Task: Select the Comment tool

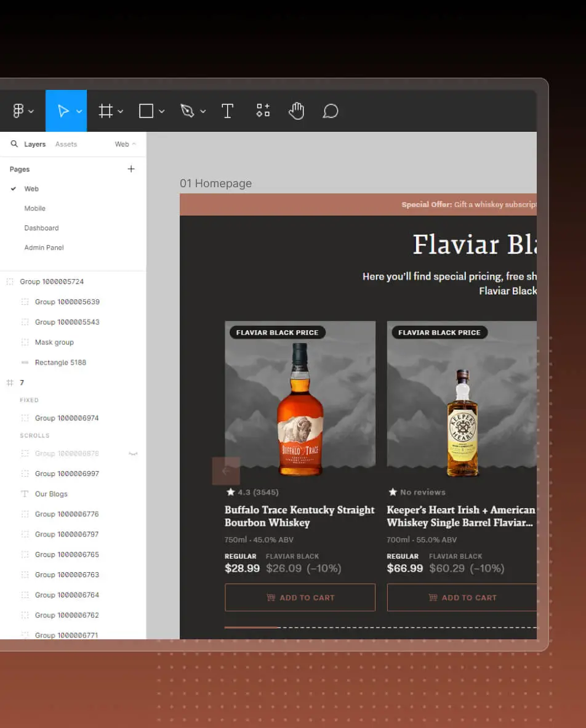Action: pos(331,111)
